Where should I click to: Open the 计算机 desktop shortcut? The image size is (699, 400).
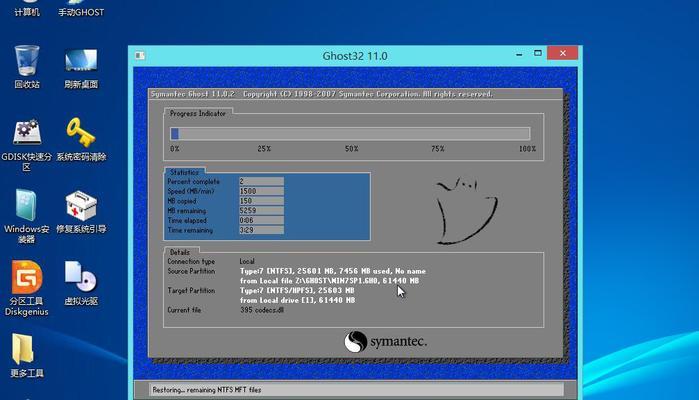(x=27, y=10)
